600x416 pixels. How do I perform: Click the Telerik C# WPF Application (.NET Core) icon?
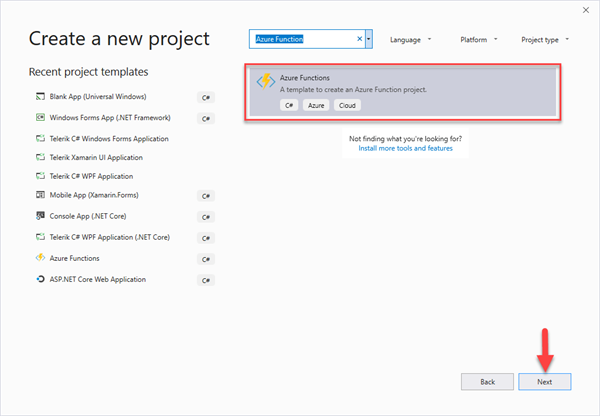[x=40, y=237]
